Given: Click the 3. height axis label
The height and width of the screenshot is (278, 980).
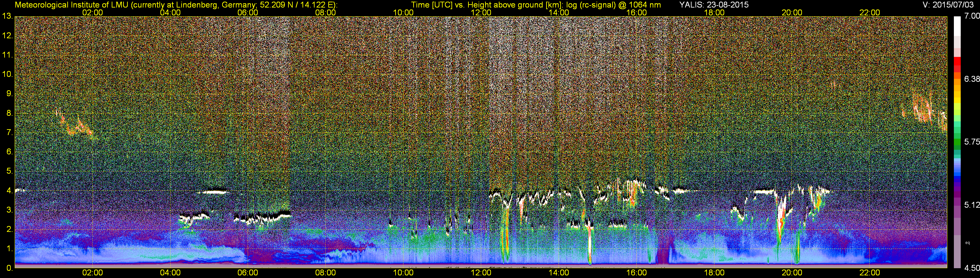Looking at the screenshot, I should tap(9, 210).
